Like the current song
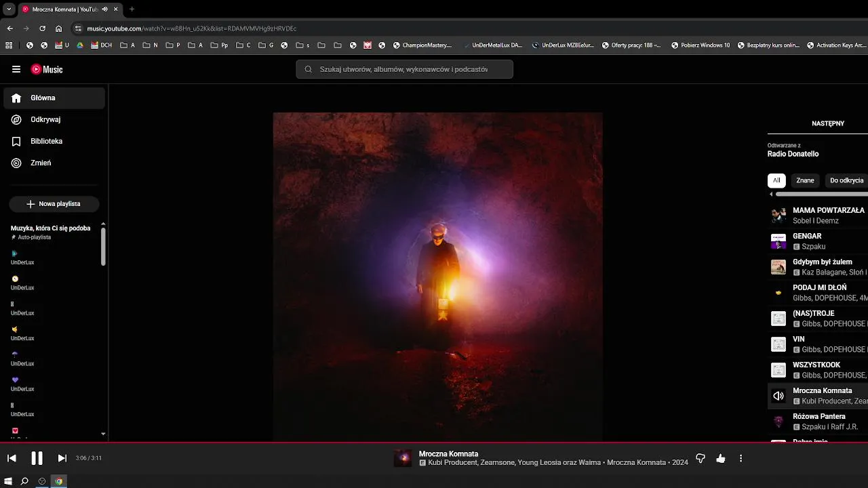 720,458
